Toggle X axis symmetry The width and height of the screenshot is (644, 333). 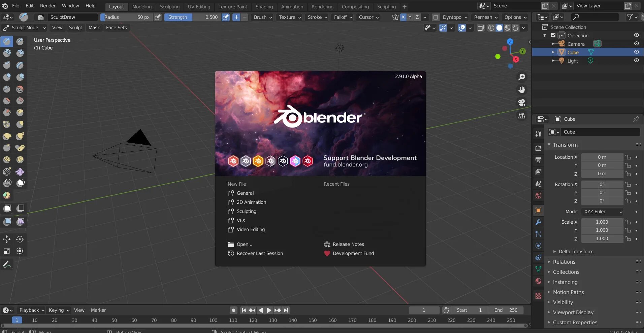tap(403, 17)
